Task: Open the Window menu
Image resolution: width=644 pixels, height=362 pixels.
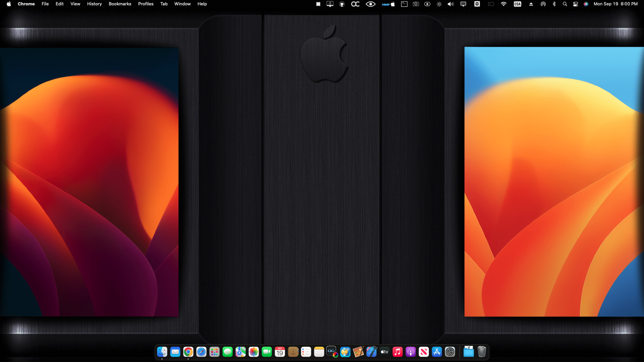Action: click(x=182, y=4)
